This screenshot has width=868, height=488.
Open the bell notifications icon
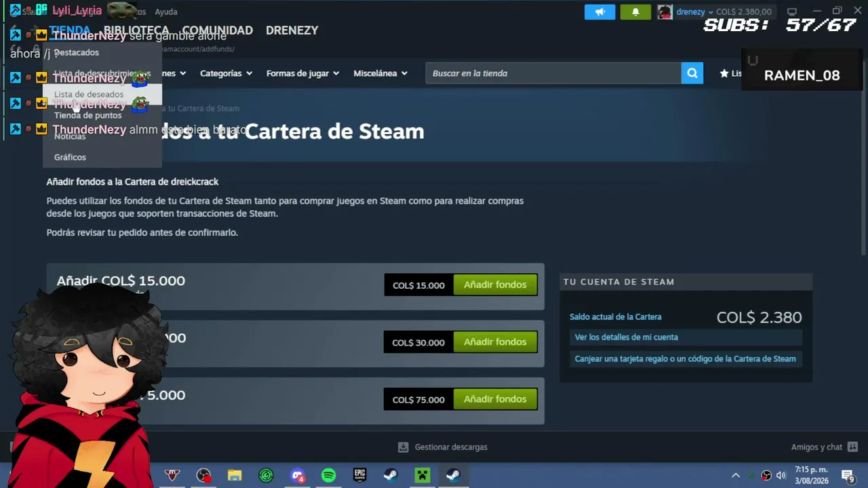tap(635, 12)
